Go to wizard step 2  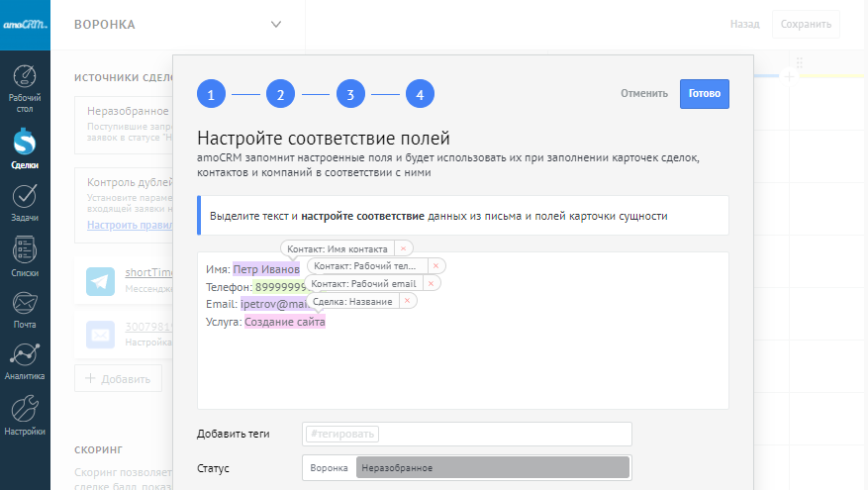click(x=281, y=95)
